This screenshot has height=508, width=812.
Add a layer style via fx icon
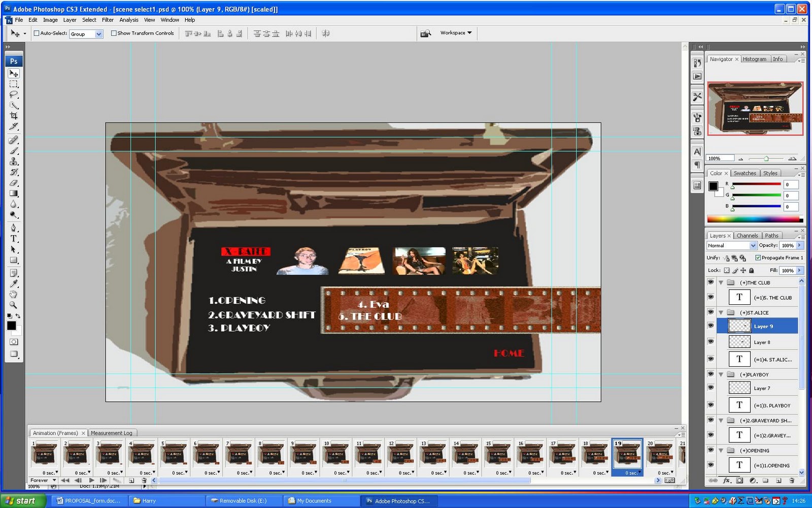(x=726, y=480)
